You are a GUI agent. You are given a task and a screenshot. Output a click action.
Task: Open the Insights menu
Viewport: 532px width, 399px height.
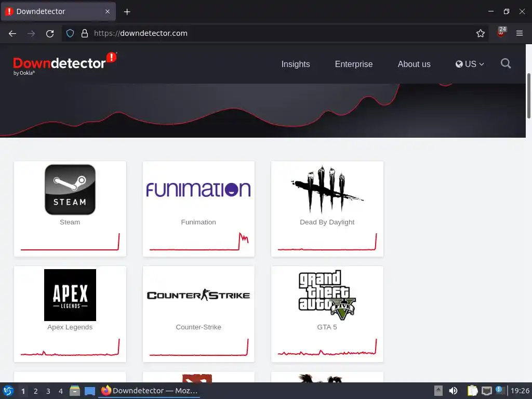click(x=296, y=64)
